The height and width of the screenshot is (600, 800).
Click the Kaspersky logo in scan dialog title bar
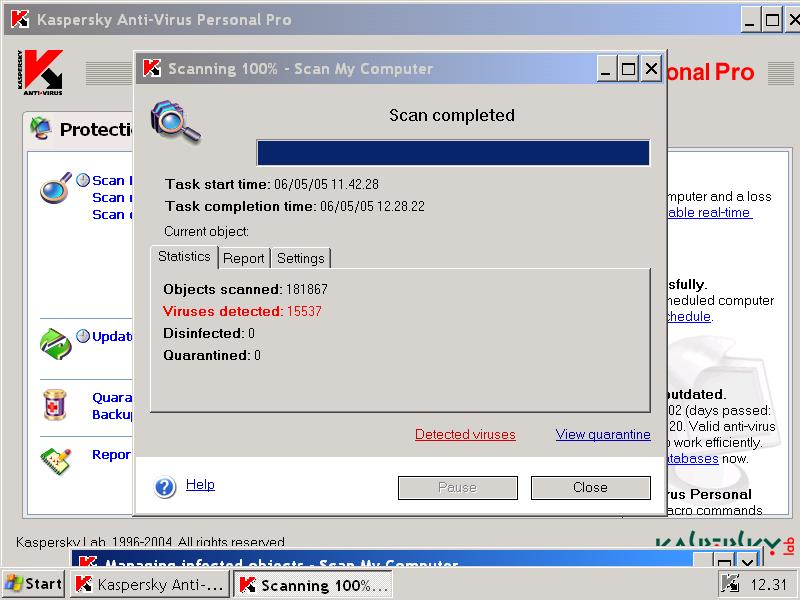[152, 68]
